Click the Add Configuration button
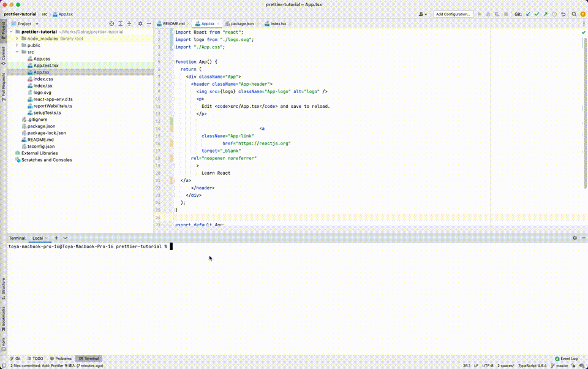Screen dimensions: 588x369 (x=453, y=13)
